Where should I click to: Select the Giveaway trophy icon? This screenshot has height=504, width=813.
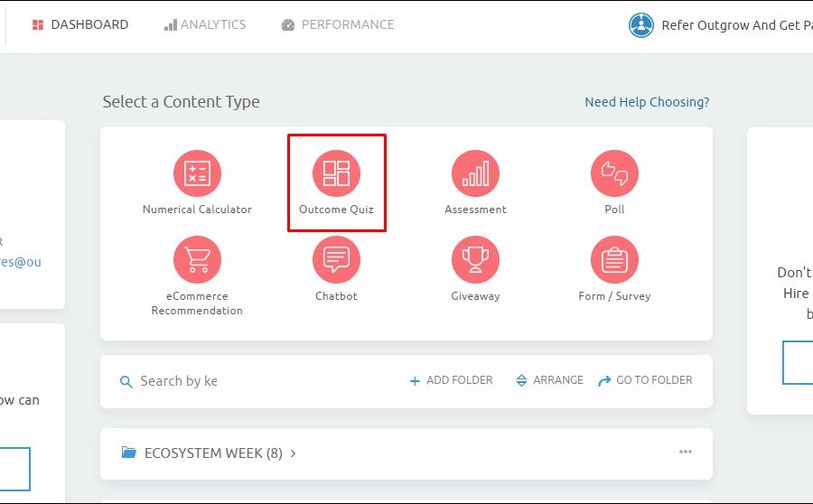pyautogui.click(x=475, y=259)
